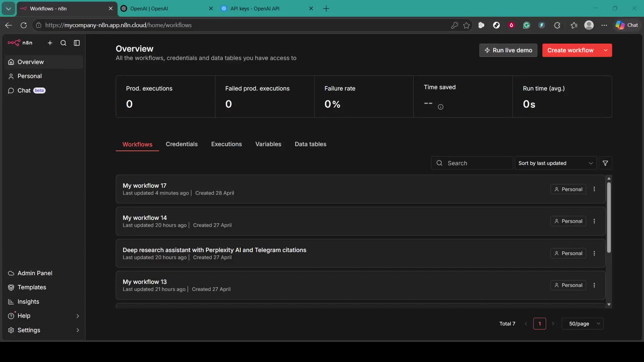The width and height of the screenshot is (644, 362).
Task: Open actions menu for My workflow 17
Action: [x=594, y=189]
